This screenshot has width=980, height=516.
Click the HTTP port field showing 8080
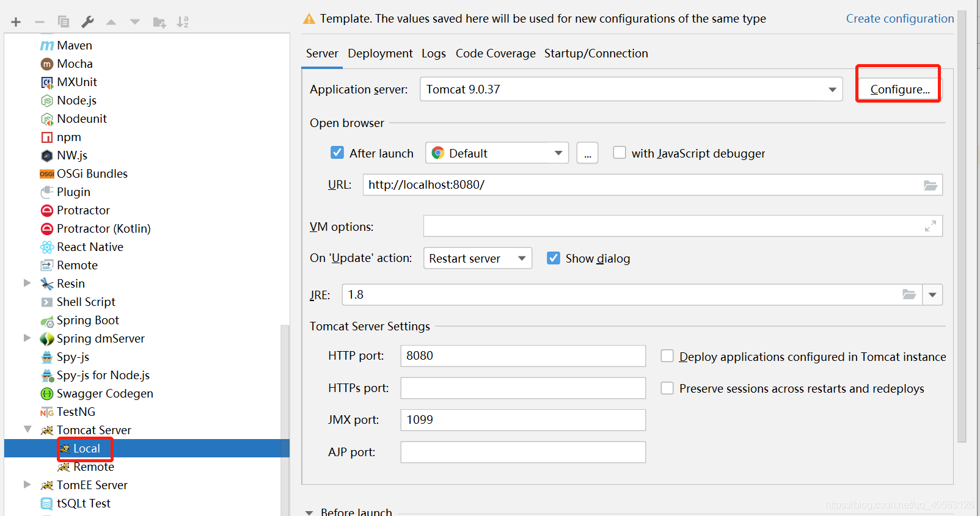(523, 356)
